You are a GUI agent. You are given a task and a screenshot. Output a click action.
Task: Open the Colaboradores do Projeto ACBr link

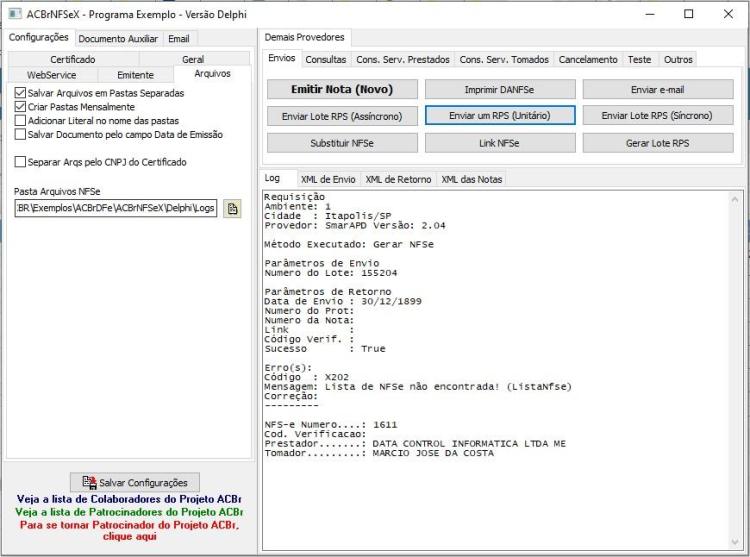(129, 499)
